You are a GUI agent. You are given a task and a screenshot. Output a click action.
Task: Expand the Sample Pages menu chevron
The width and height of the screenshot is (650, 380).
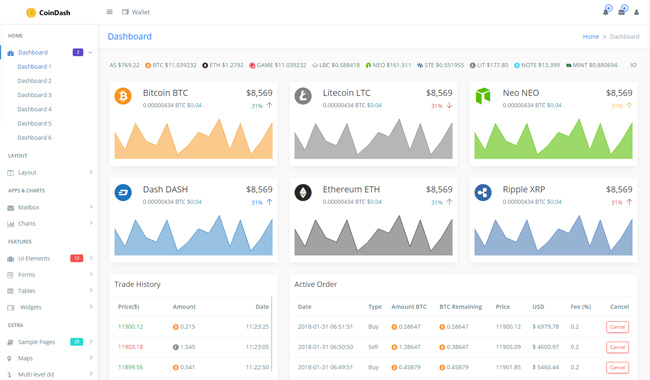click(x=91, y=341)
